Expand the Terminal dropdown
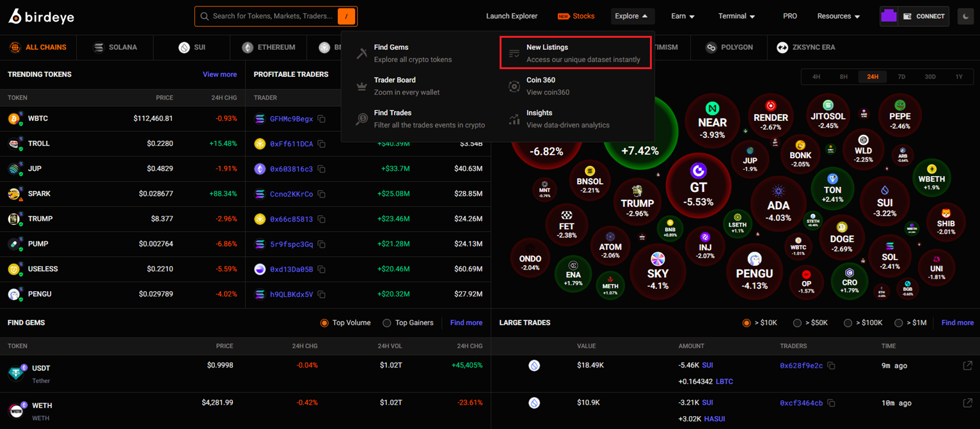This screenshot has width=980, height=429. point(737,16)
